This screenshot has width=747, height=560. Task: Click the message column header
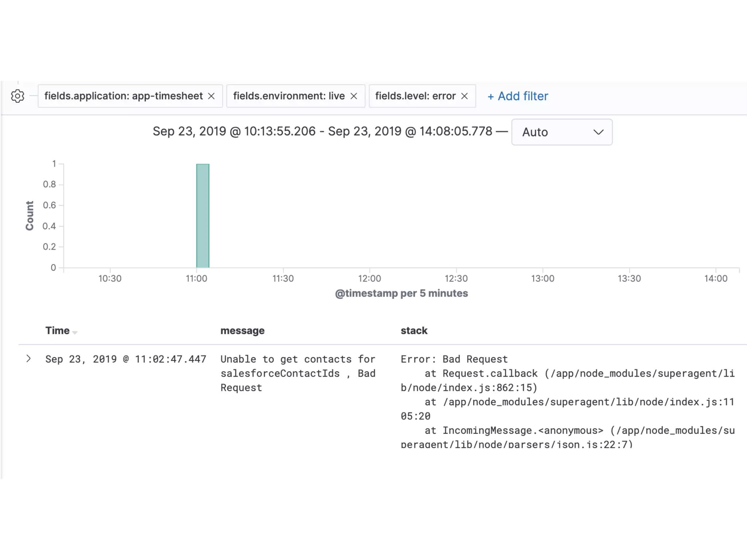[x=242, y=330]
